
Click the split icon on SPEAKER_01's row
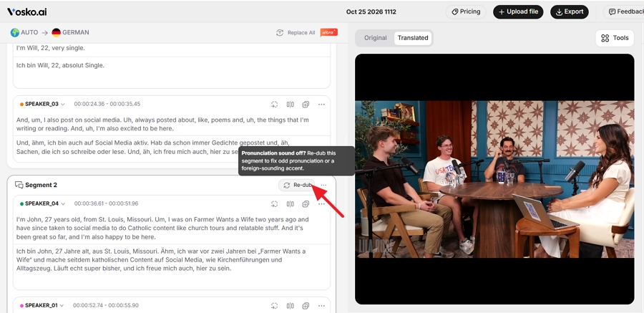pyautogui.click(x=291, y=306)
